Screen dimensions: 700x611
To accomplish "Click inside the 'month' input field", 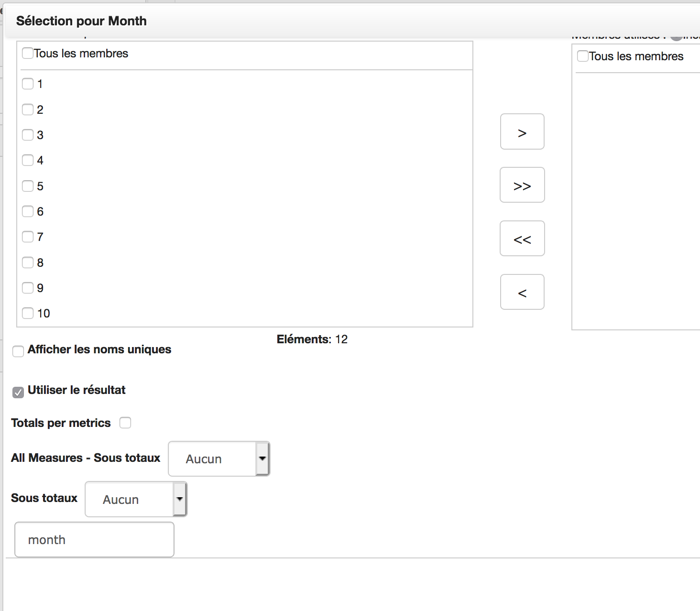I will coord(94,539).
